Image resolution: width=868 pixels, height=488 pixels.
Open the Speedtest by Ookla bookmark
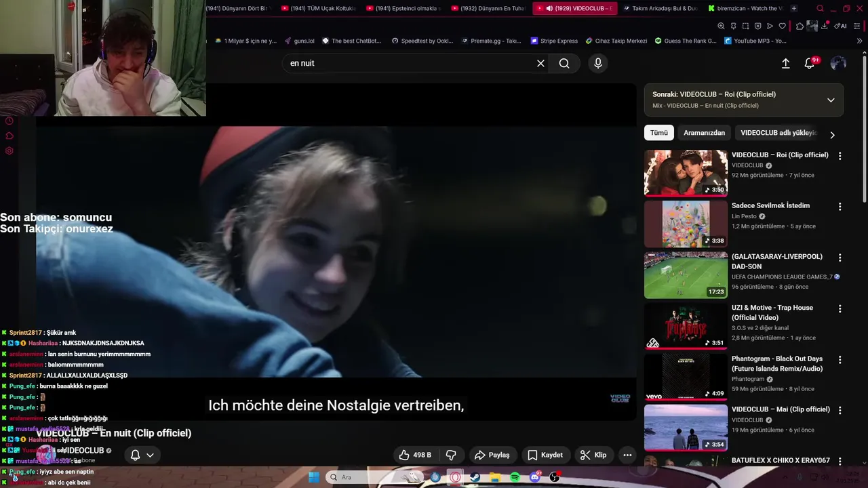[422, 41]
